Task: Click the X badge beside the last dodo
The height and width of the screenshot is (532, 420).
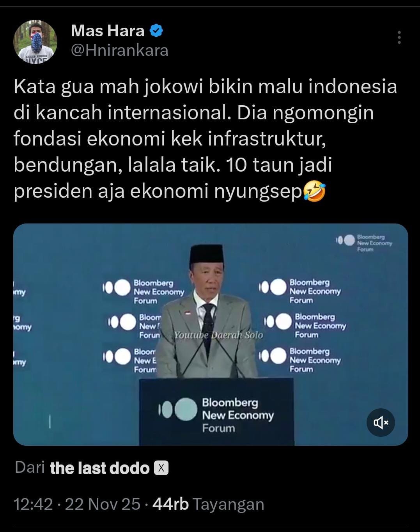Action: [161, 468]
